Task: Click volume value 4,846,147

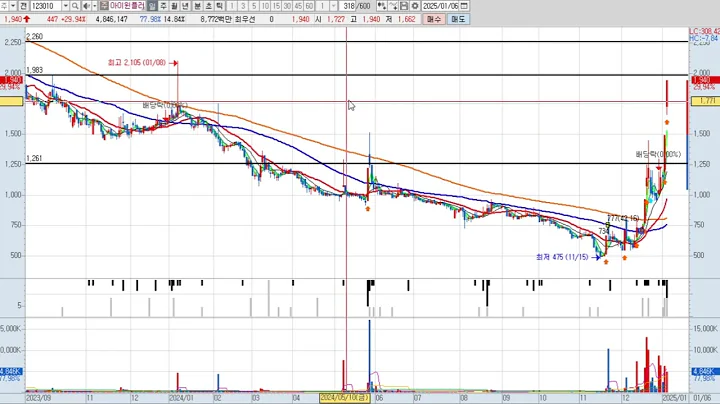Action: coord(112,19)
